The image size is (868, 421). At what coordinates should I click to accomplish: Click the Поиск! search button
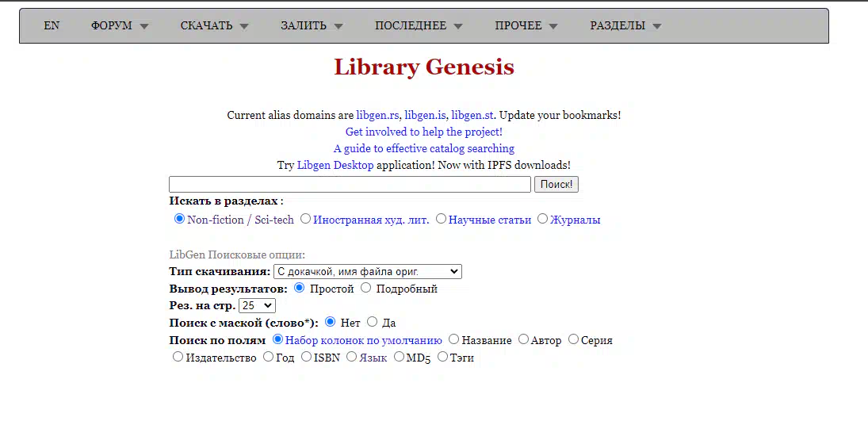(556, 185)
